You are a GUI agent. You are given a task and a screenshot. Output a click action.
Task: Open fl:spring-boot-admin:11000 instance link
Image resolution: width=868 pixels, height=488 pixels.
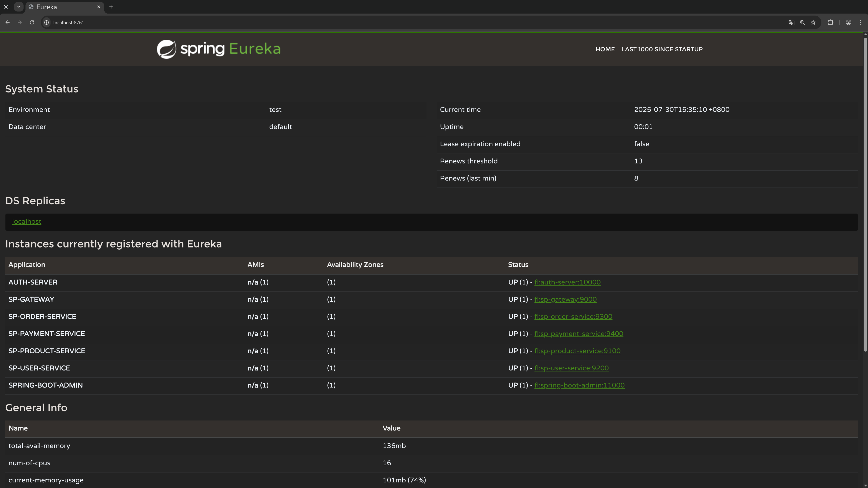pyautogui.click(x=579, y=385)
